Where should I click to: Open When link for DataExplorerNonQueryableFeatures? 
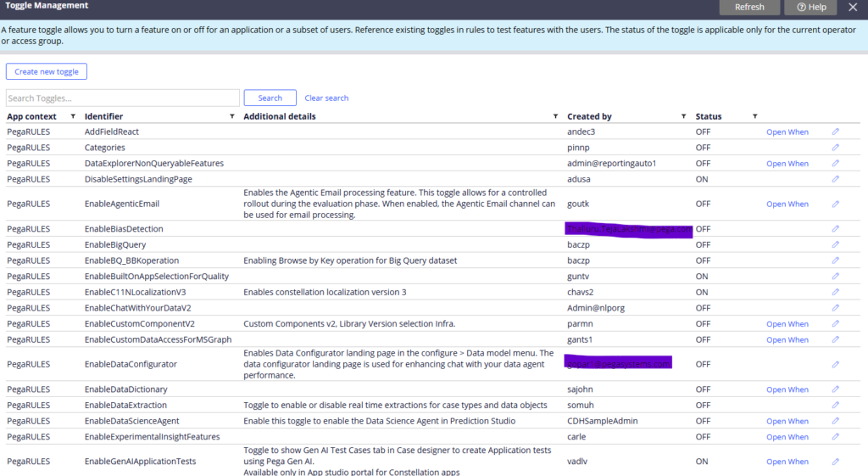click(x=787, y=164)
